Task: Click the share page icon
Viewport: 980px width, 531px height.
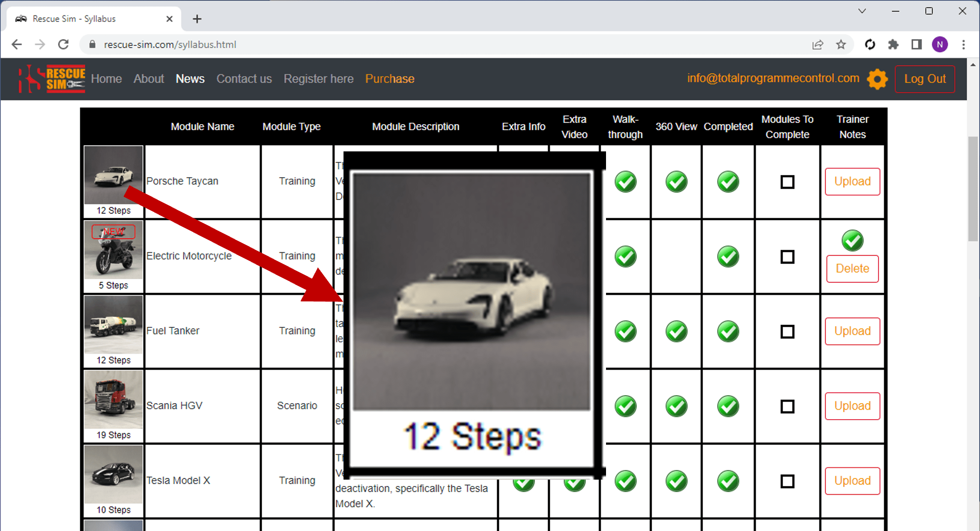Action: [x=818, y=45]
